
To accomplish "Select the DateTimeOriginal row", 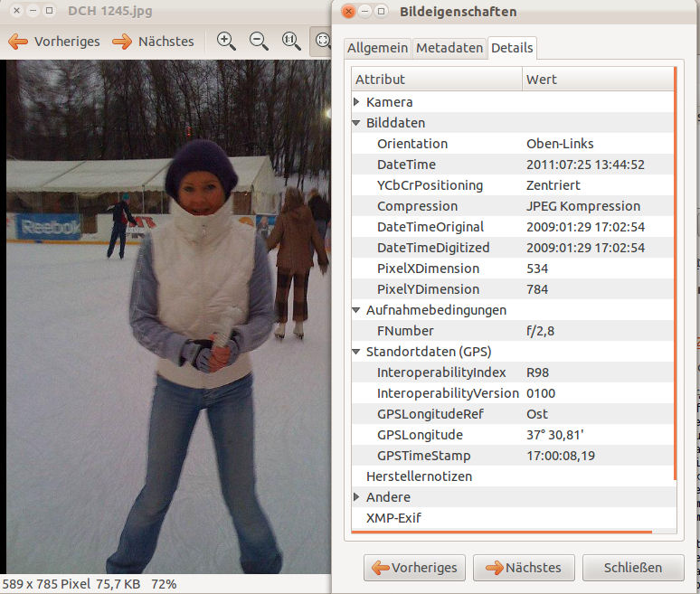I will [513, 227].
